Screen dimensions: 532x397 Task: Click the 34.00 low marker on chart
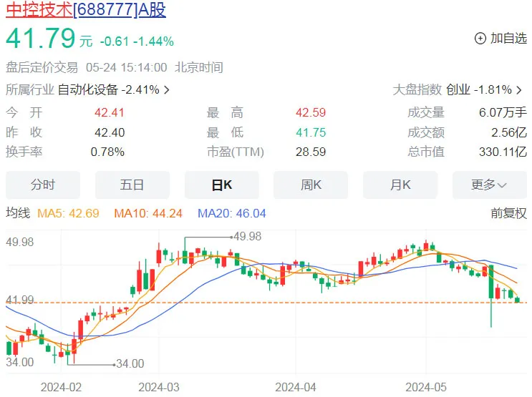pos(130,364)
